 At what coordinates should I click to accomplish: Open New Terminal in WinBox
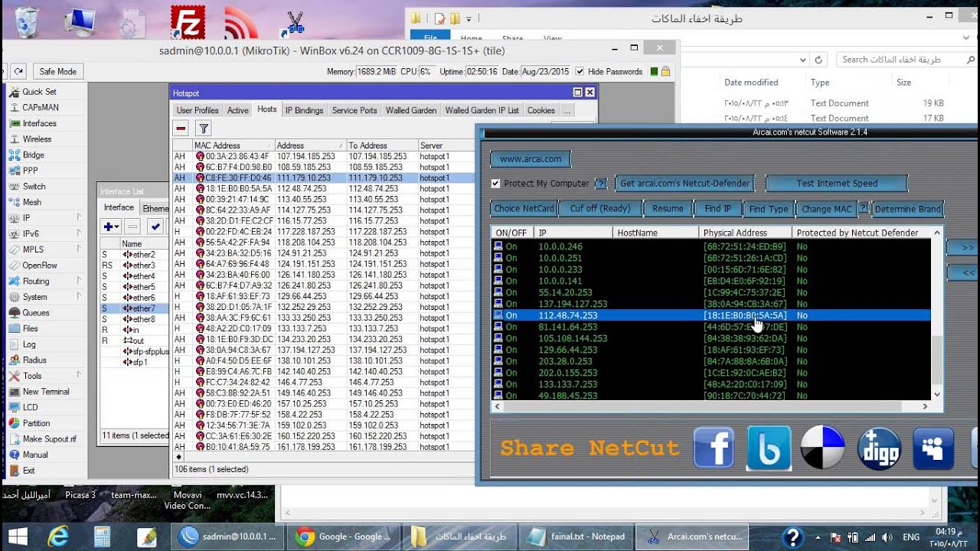46,392
